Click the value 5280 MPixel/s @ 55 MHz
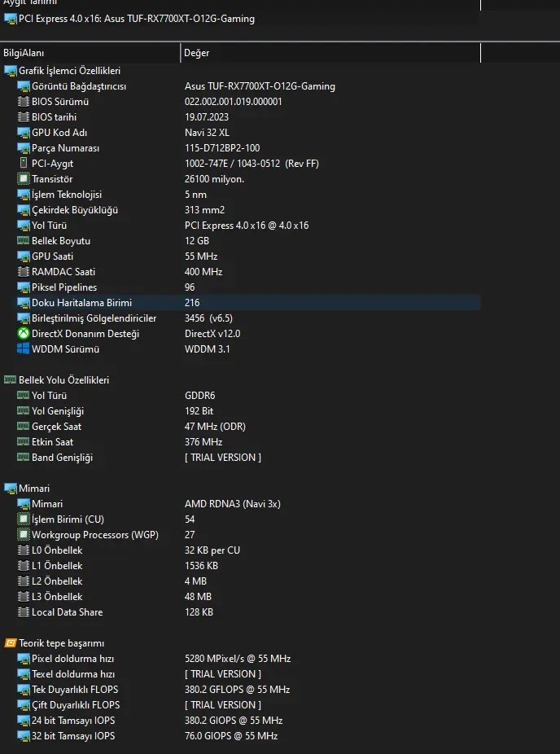The height and width of the screenshot is (754, 560). pyautogui.click(x=238, y=659)
